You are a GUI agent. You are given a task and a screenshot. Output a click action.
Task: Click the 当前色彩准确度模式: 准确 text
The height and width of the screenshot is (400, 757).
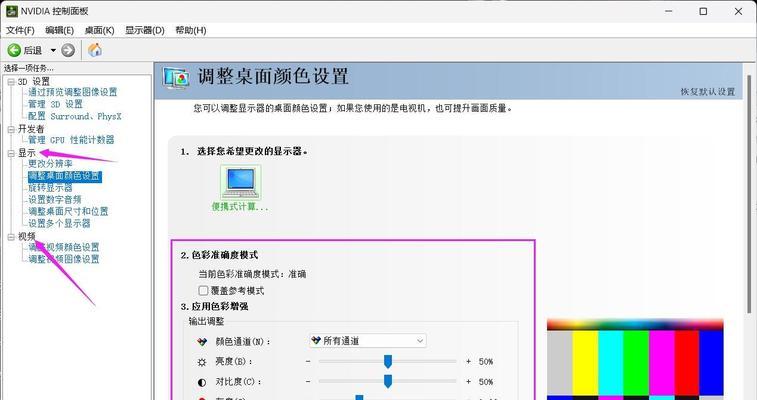[x=252, y=274]
